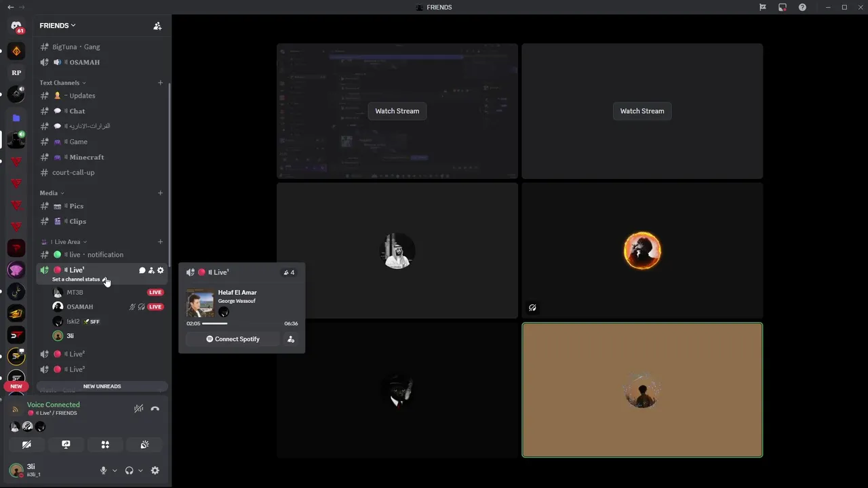Open the Clips media channel

pyautogui.click(x=102, y=222)
